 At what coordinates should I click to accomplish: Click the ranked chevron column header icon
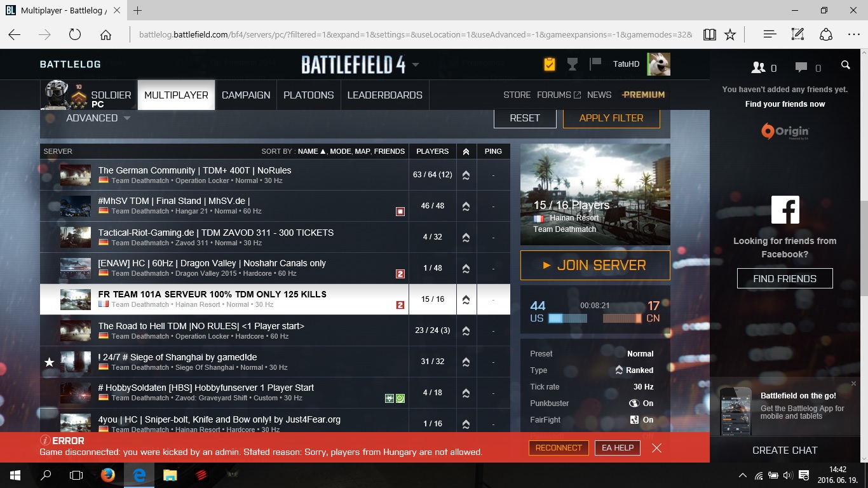466,151
